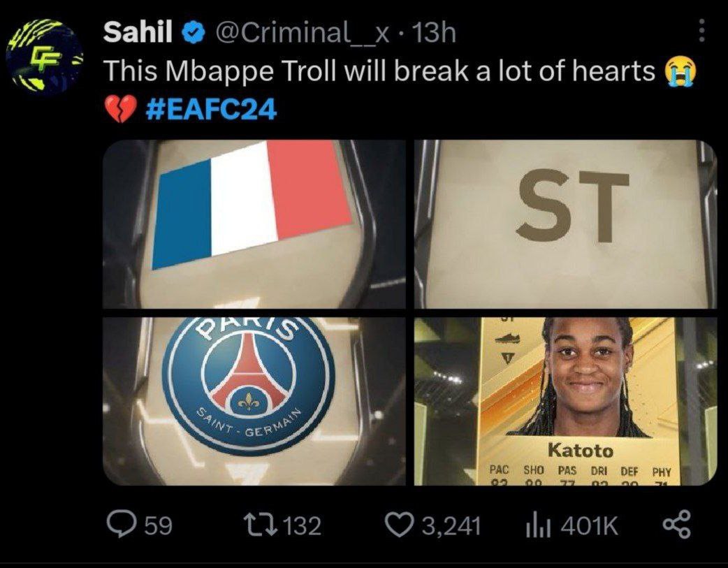Tap the share icon

677,525
